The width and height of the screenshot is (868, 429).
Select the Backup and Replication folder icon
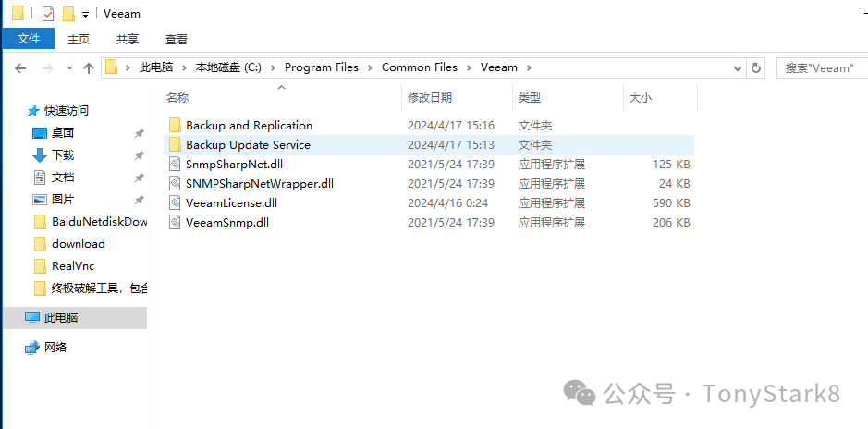[x=175, y=125]
